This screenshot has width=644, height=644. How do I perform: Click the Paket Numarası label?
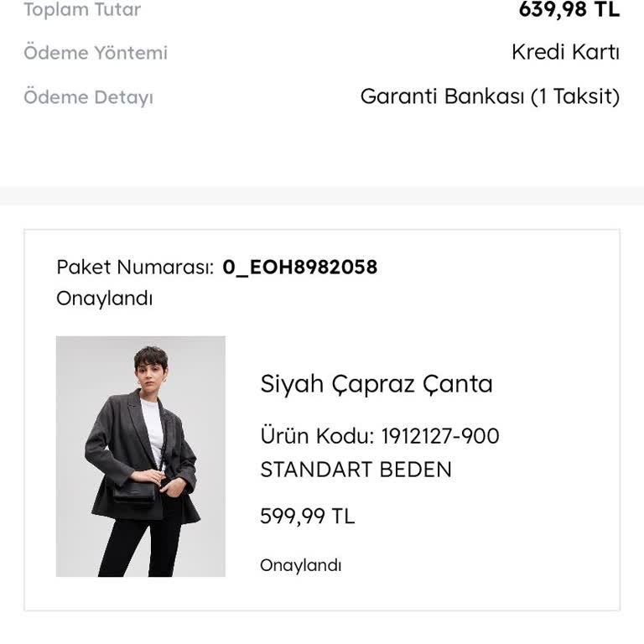click(x=135, y=267)
